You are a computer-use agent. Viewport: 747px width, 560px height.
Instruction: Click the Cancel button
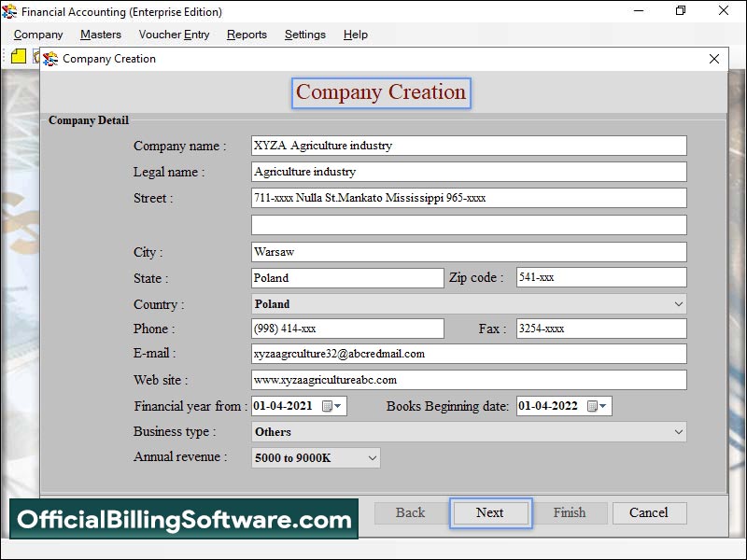pyautogui.click(x=648, y=512)
